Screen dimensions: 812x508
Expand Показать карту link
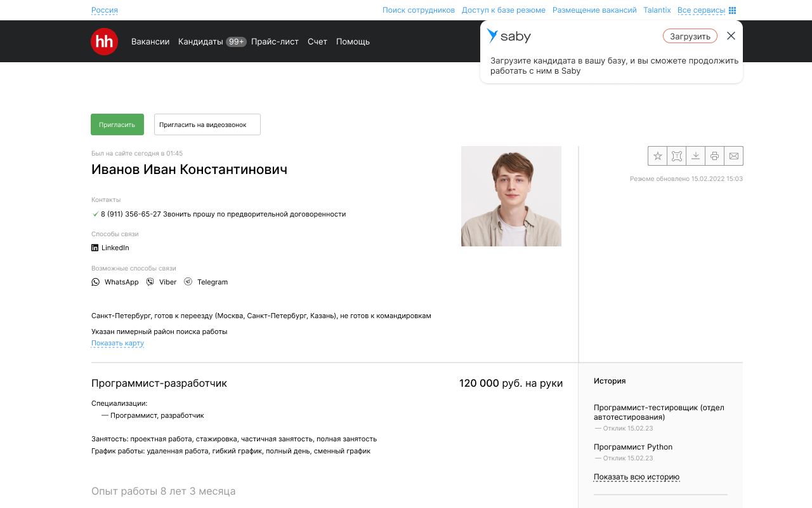click(x=117, y=343)
